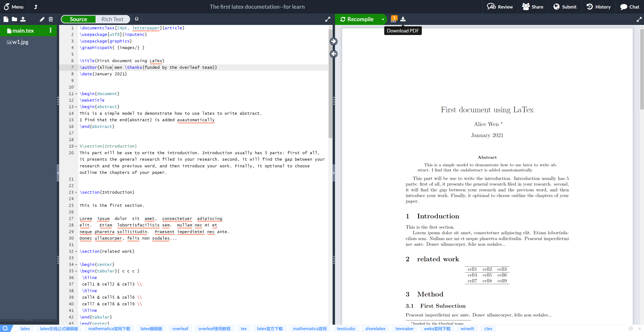Viewport: 644px width, 332px height.
Task: Insert a special symbol using the Ω icon
Action: (137, 19)
